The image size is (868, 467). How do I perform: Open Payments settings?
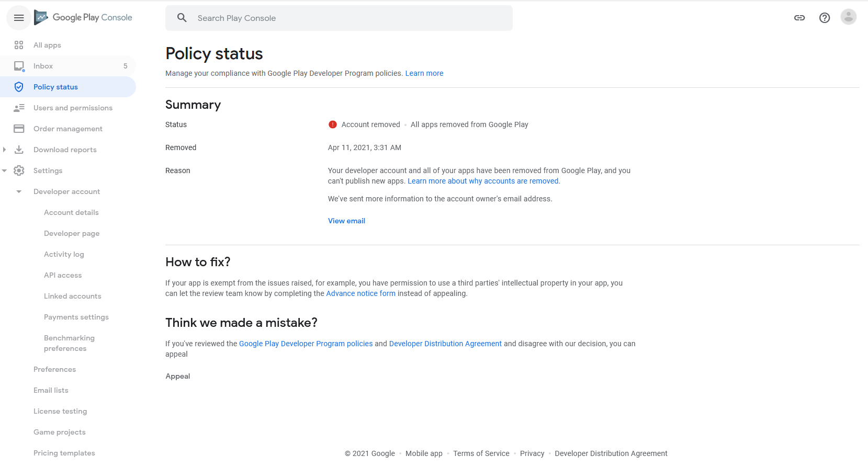tap(76, 317)
